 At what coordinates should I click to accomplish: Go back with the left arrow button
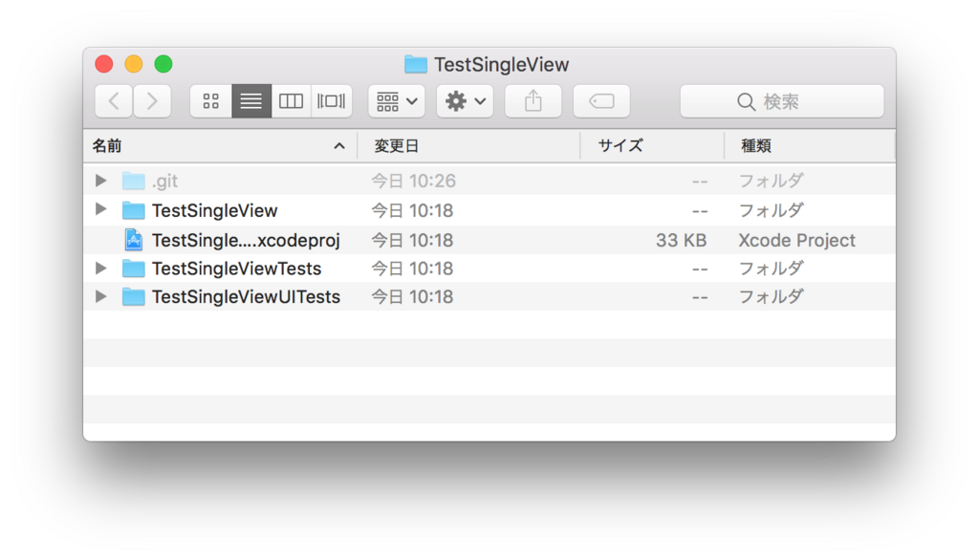tap(114, 101)
